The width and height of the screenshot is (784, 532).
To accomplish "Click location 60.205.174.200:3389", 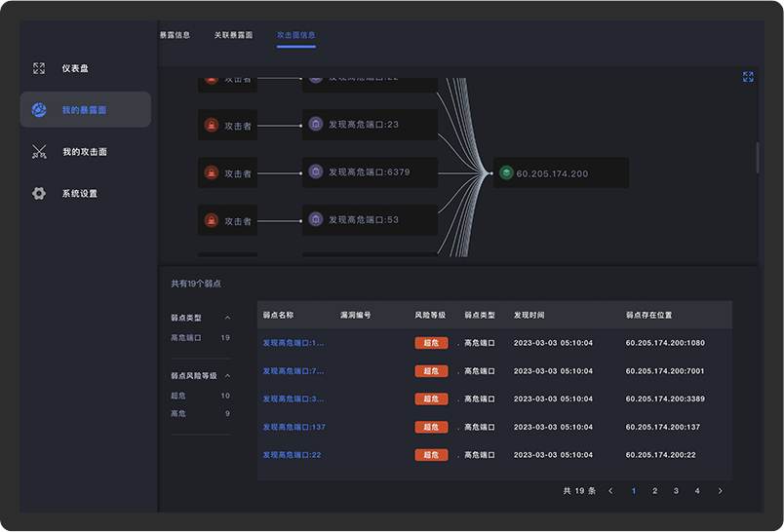I will coord(665,399).
